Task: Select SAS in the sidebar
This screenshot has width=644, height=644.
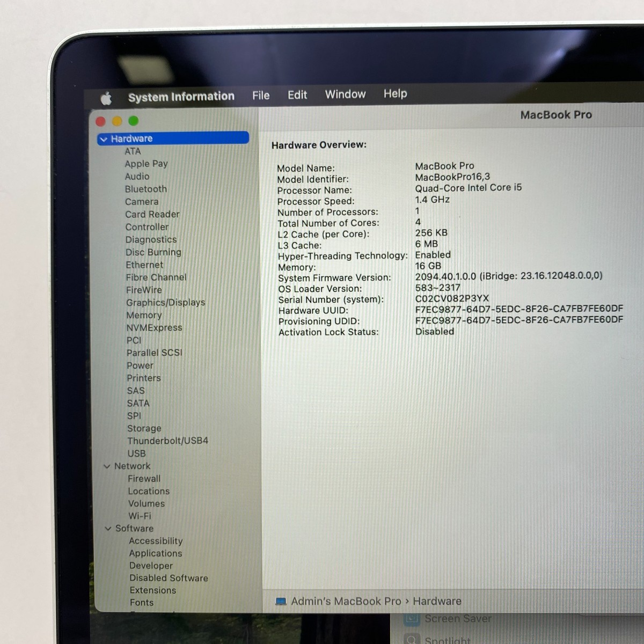Action: point(136,391)
